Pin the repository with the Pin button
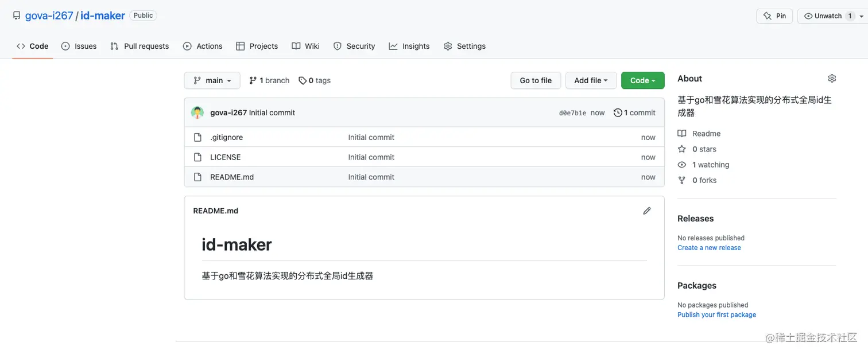 (774, 16)
